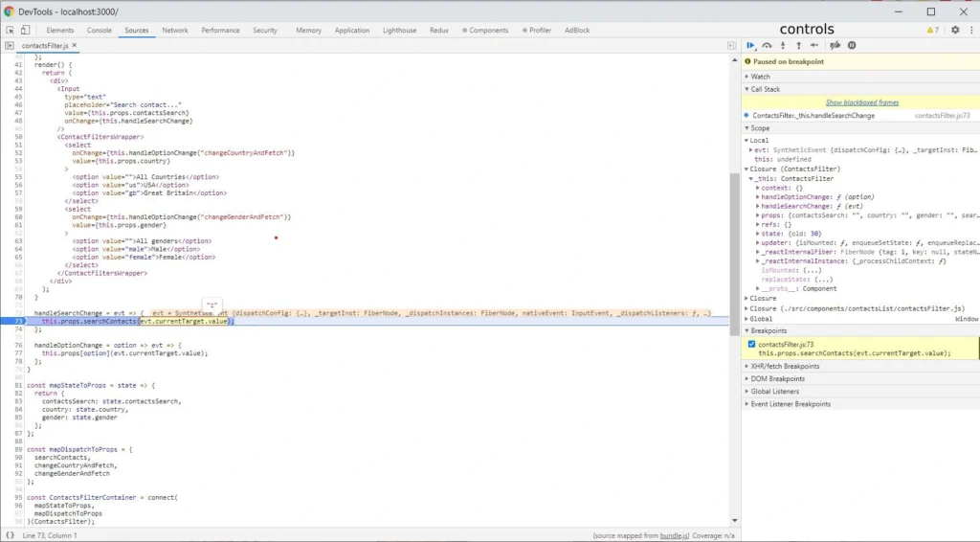Toggle pause on exceptions

pos(851,46)
